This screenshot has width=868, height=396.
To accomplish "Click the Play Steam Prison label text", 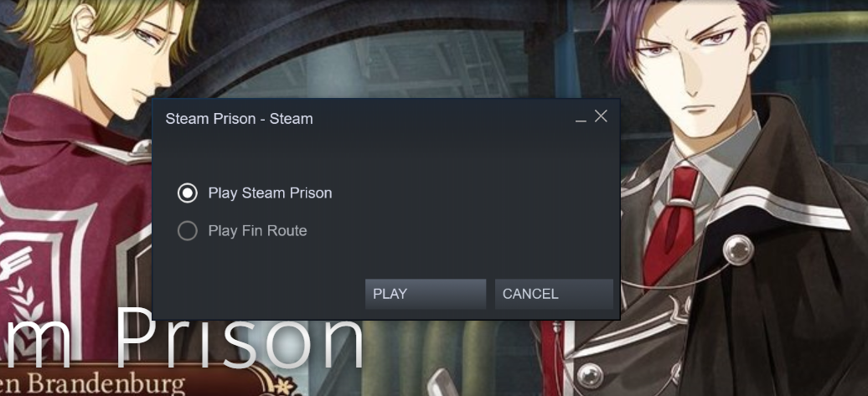I will click(x=270, y=193).
